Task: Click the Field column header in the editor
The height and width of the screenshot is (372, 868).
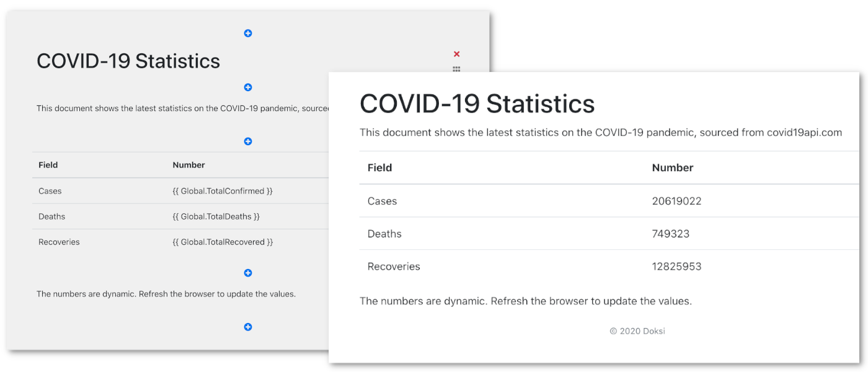Action: tap(48, 165)
